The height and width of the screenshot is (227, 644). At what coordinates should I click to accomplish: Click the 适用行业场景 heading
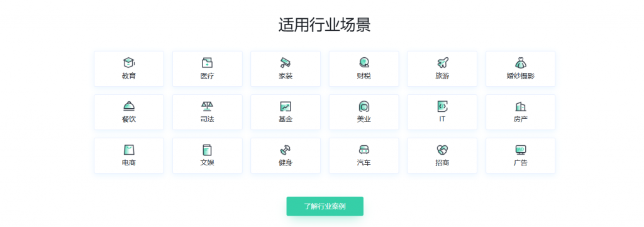pos(325,25)
